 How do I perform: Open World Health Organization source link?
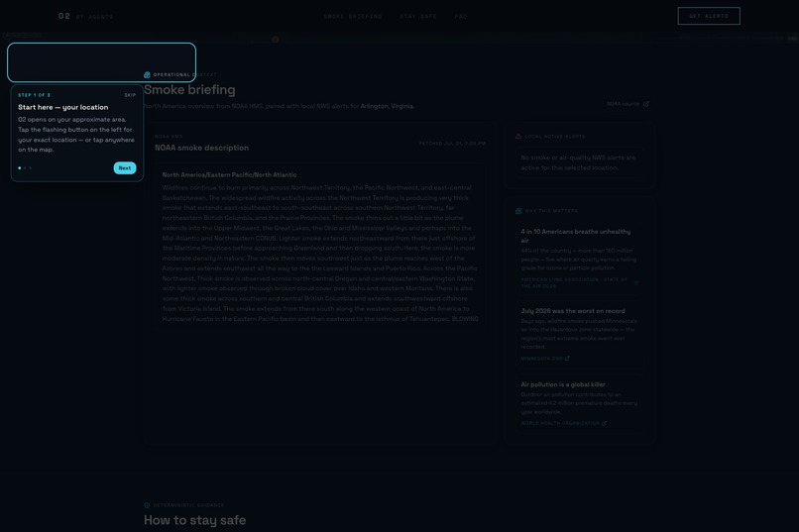coord(564,423)
